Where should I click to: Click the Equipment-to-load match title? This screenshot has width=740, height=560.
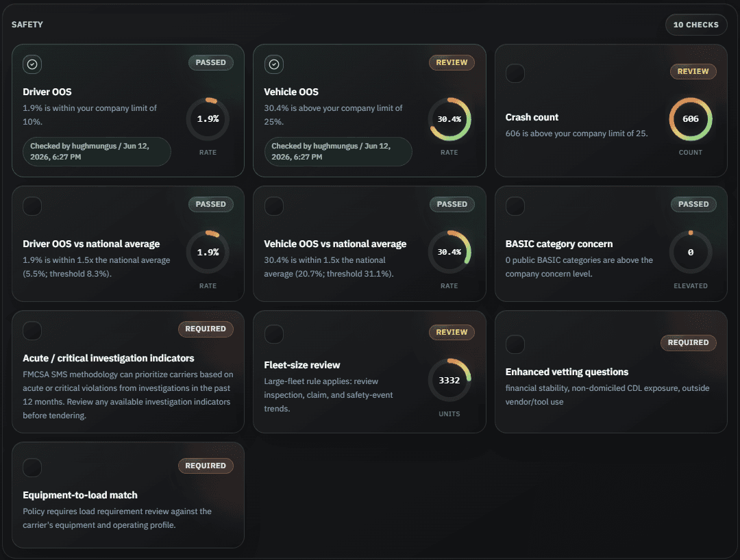[80, 495]
